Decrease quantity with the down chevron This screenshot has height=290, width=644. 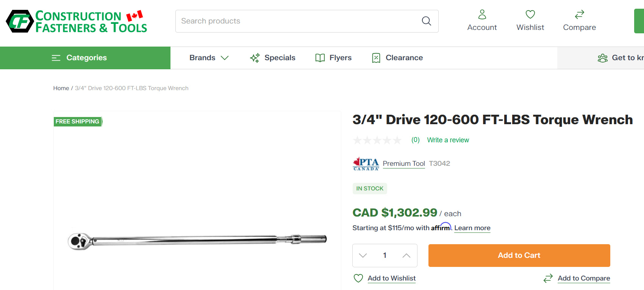coord(363,256)
